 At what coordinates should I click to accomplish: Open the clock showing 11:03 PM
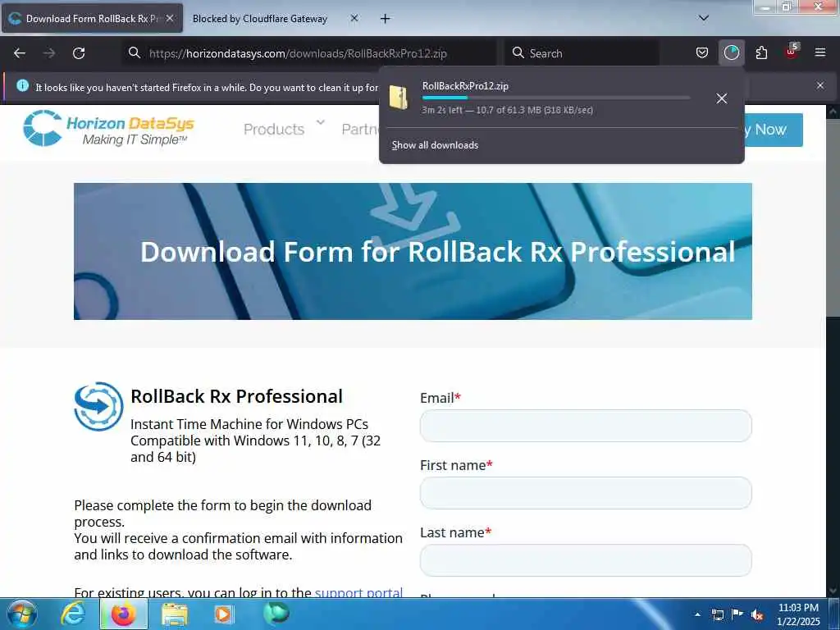pos(798,614)
